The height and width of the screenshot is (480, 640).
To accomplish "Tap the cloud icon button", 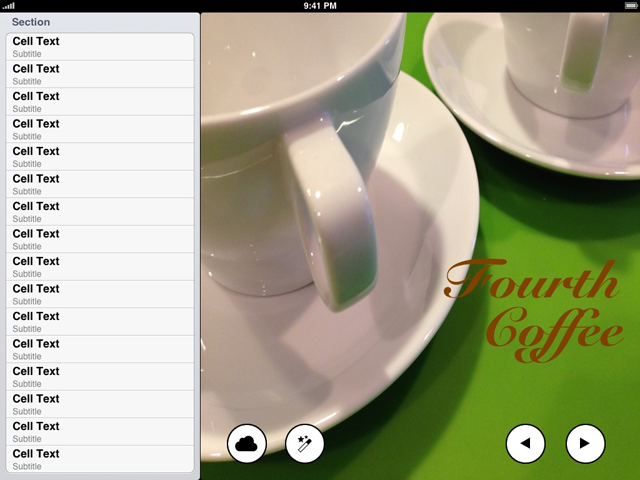I will pyautogui.click(x=247, y=444).
